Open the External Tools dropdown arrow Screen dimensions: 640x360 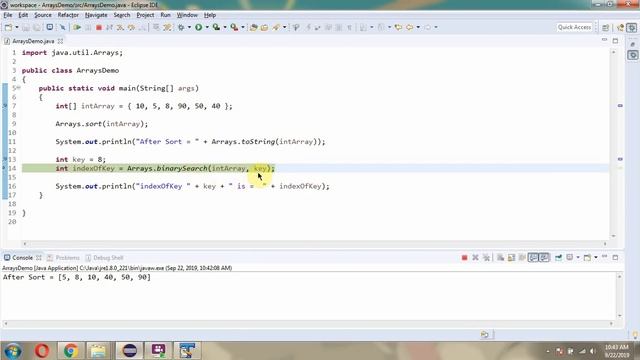[x=242, y=27]
